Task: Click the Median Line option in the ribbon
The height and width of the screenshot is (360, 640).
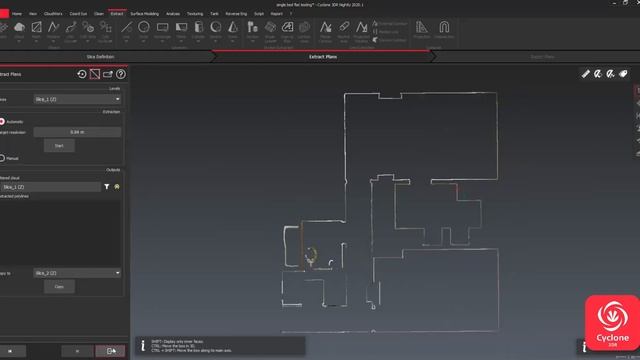Action: point(385,31)
